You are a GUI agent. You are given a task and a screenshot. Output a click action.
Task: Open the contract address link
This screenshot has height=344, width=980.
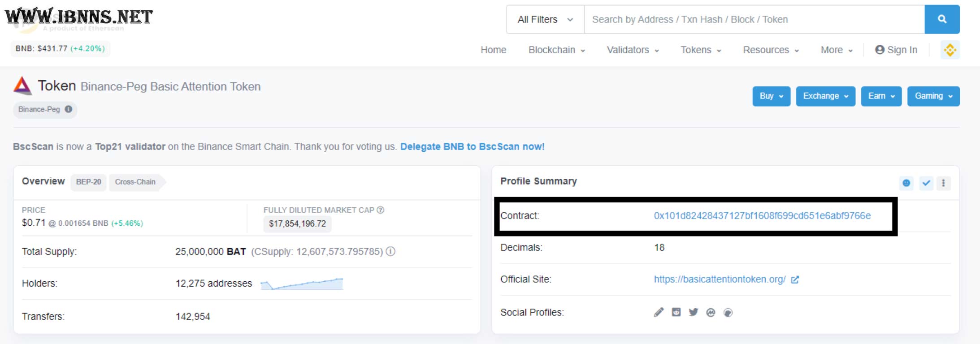[x=762, y=215]
